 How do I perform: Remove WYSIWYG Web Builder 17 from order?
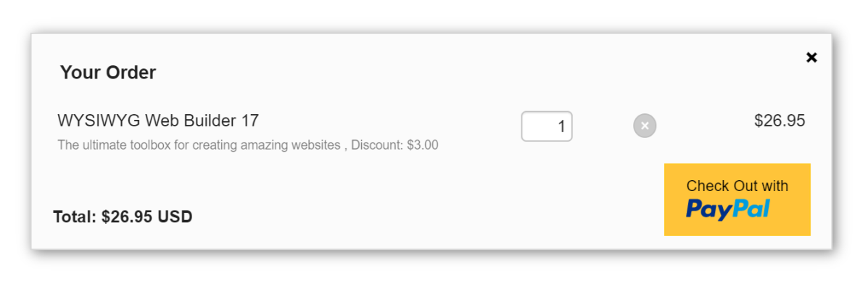[645, 126]
